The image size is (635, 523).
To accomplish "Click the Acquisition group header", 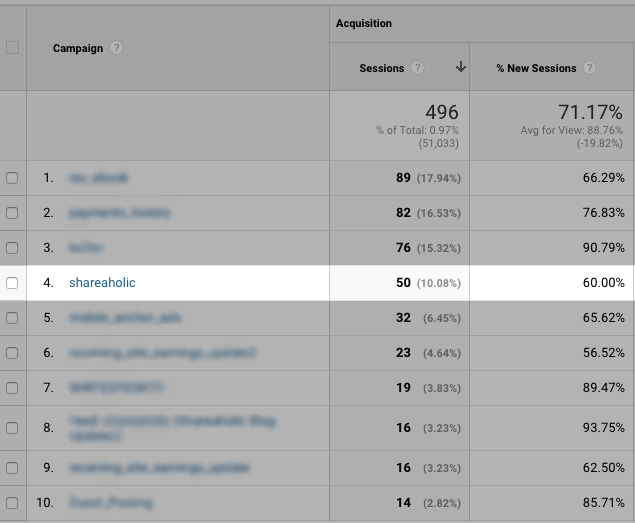I will click(364, 23).
